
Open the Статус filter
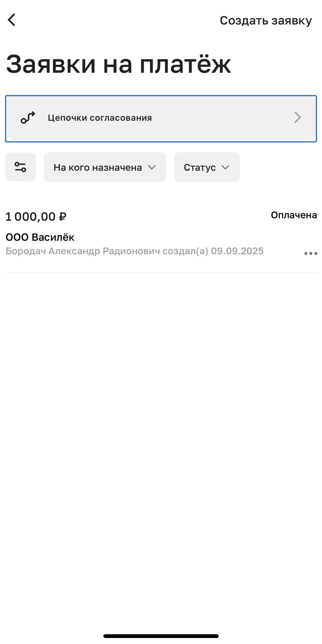pyautogui.click(x=200, y=167)
